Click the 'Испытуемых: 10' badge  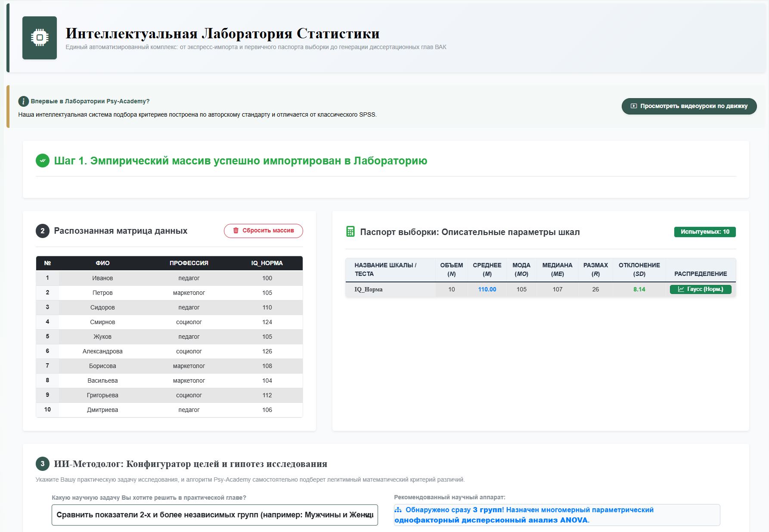coord(705,232)
